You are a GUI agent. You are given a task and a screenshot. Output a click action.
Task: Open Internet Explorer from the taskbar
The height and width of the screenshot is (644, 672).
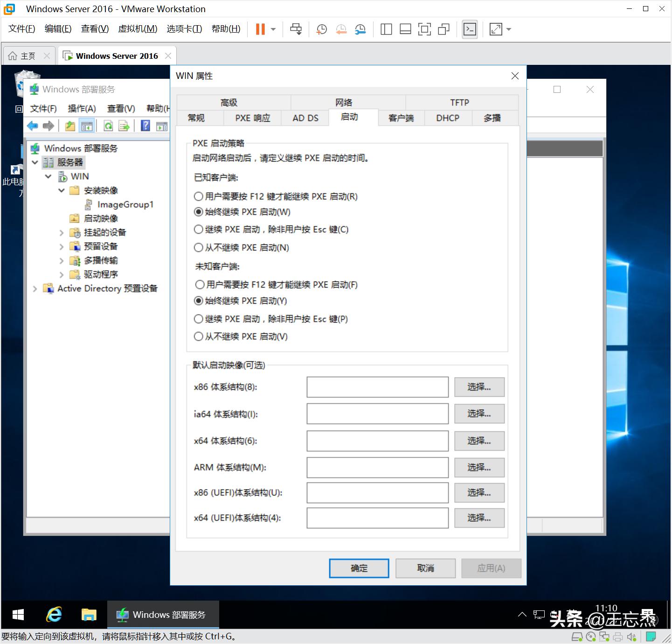pos(54,615)
